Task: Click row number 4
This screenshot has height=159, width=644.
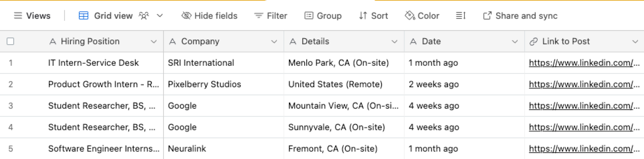Action: [10, 127]
